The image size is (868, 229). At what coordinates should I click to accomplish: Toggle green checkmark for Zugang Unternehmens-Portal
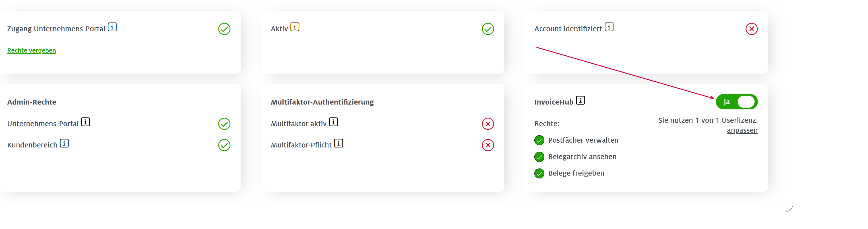(224, 29)
